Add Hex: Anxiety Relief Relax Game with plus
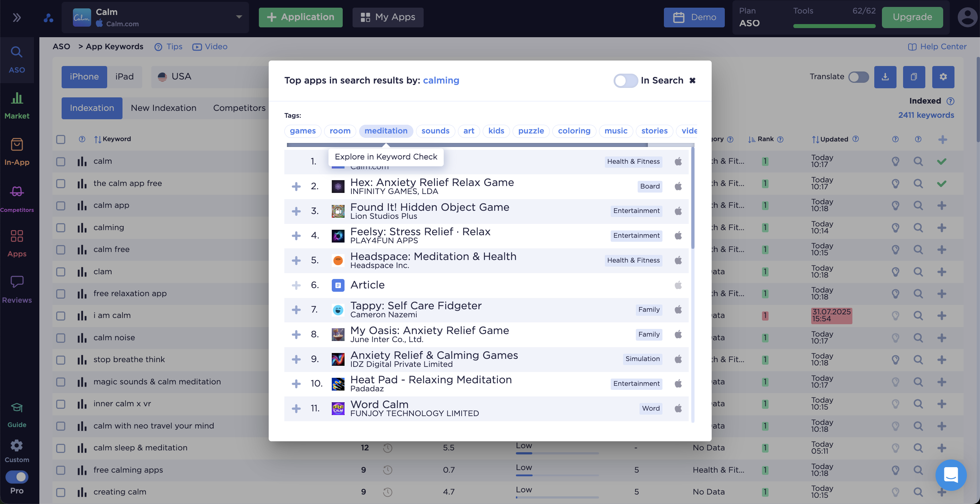The height and width of the screenshot is (504, 980). pyautogui.click(x=296, y=186)
